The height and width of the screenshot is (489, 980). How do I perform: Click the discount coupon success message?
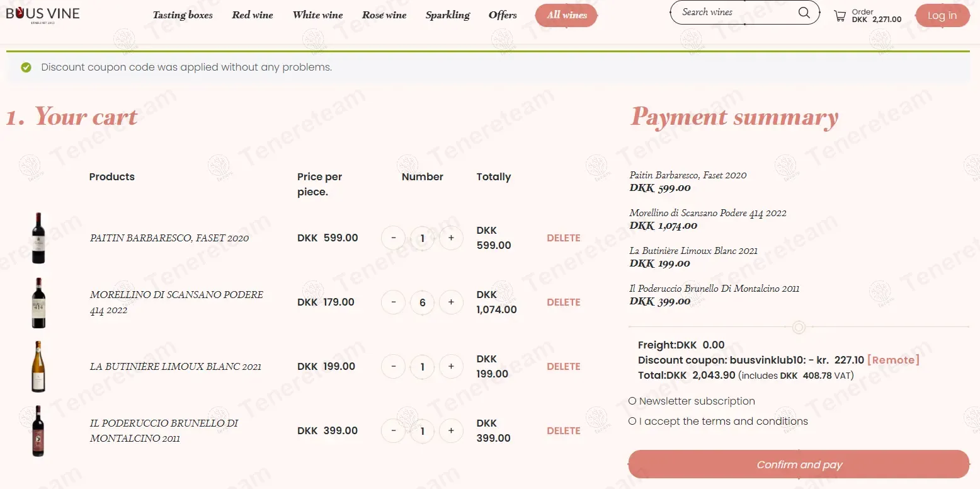(186, 67)
